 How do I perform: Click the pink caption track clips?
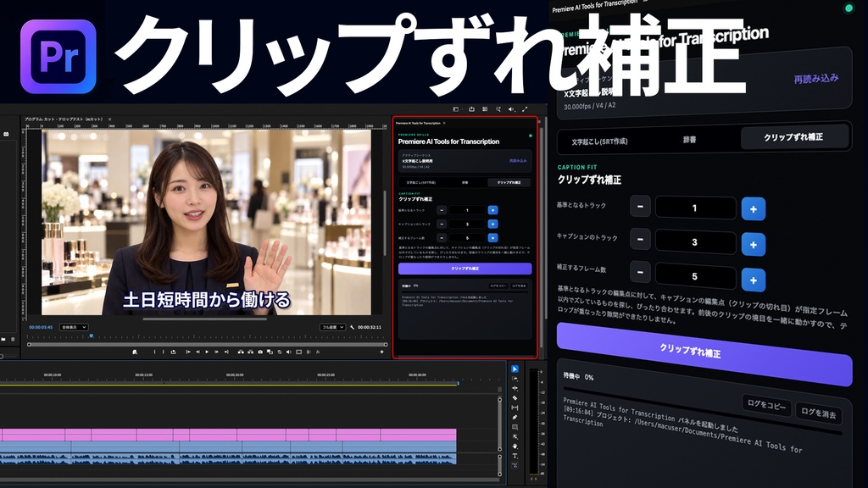[228, 435]
